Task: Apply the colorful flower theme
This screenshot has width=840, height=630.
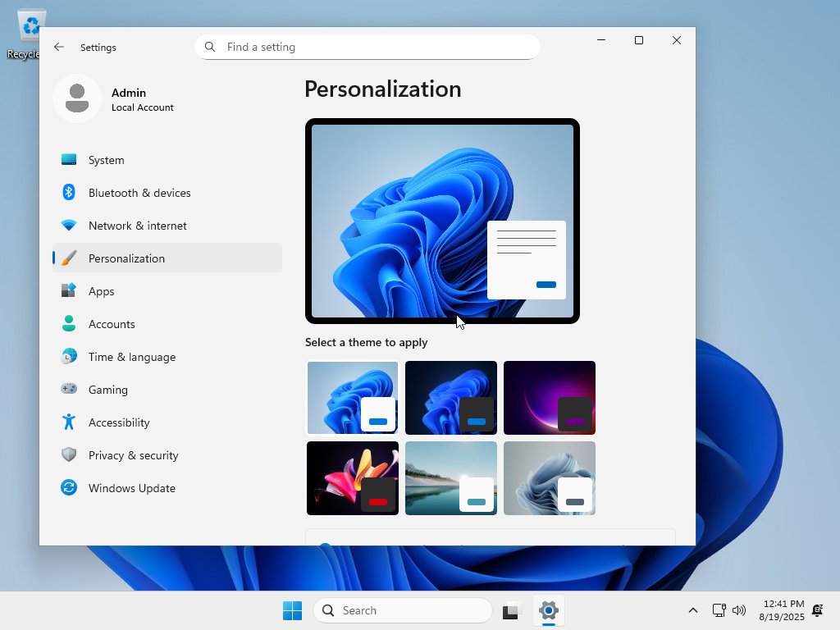Action: pyautogui.click(x=353, y=478)
